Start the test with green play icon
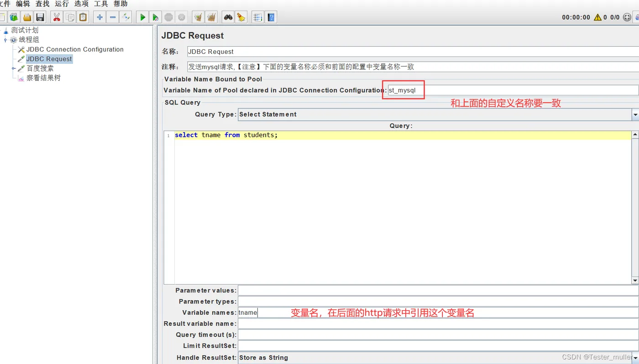 142,17
